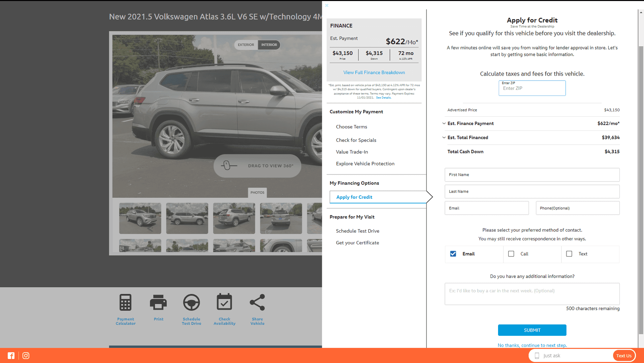644x363 pixels.
Task: Open the Facebook page icon
Action: tap(11, 356)
